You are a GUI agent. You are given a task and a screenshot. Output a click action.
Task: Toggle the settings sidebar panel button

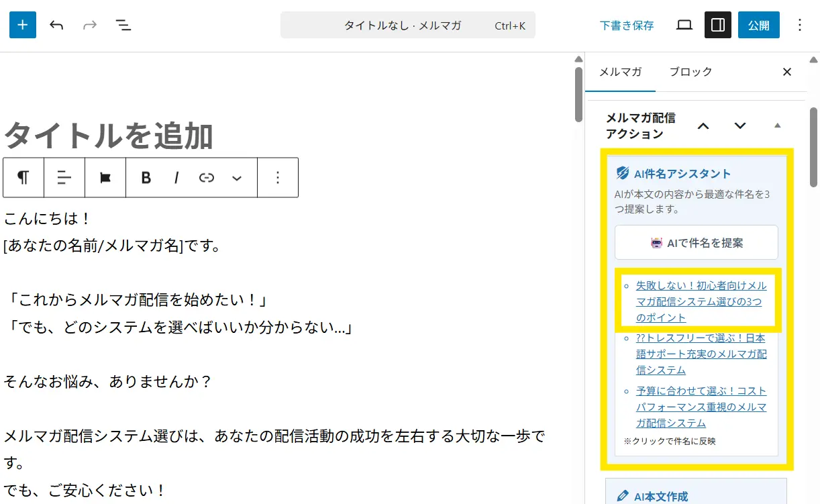[x=717, y=25]
